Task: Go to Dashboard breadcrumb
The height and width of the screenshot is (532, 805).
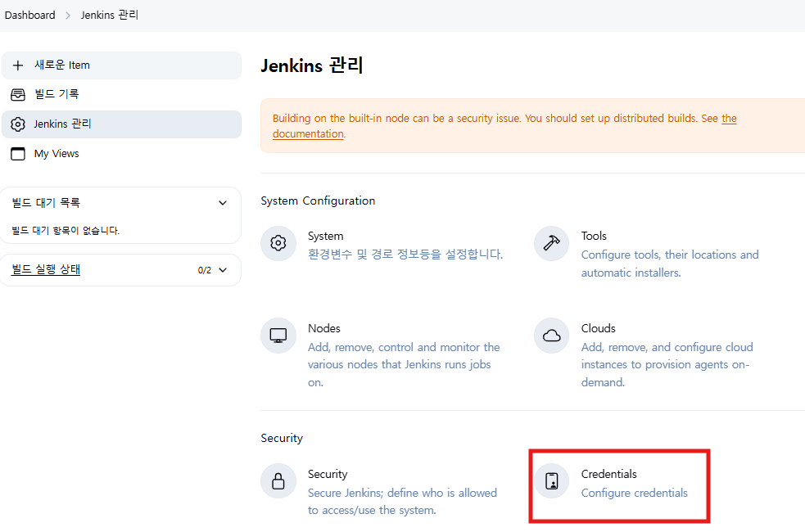Action: click(29, 15)
